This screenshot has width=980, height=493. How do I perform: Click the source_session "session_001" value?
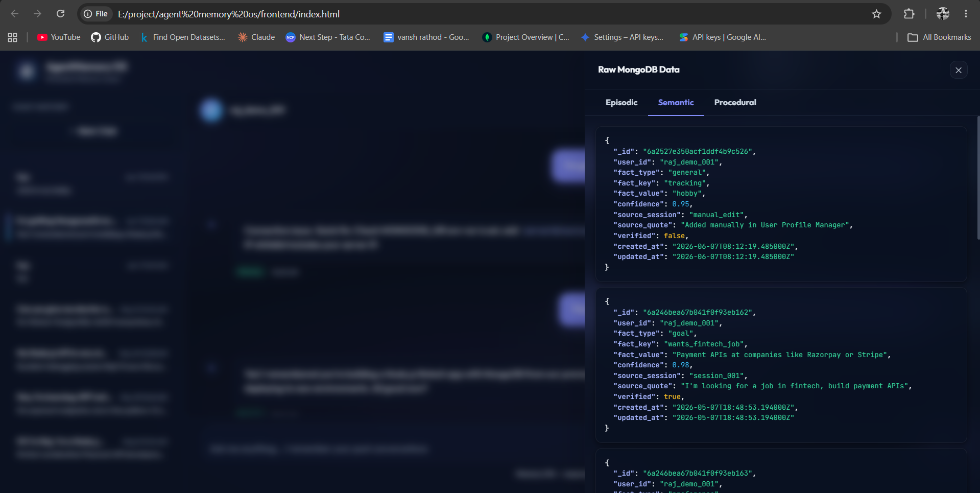pos(716,376)
